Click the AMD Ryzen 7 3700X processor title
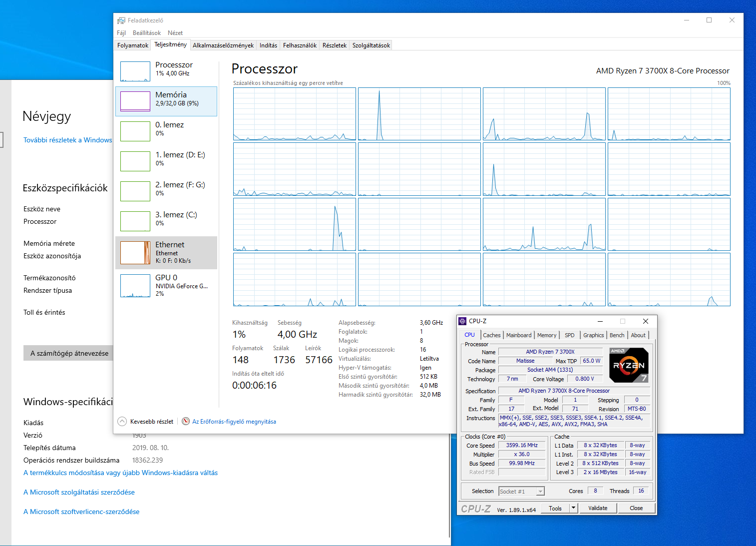This screenshot has height=546, width=756. pos(663,71)
